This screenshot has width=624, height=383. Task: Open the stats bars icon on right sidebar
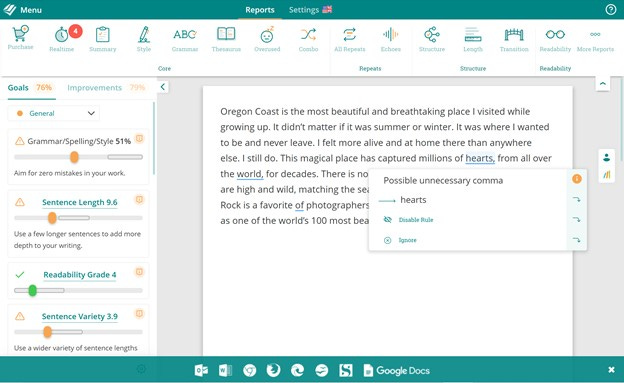[606, 174]
